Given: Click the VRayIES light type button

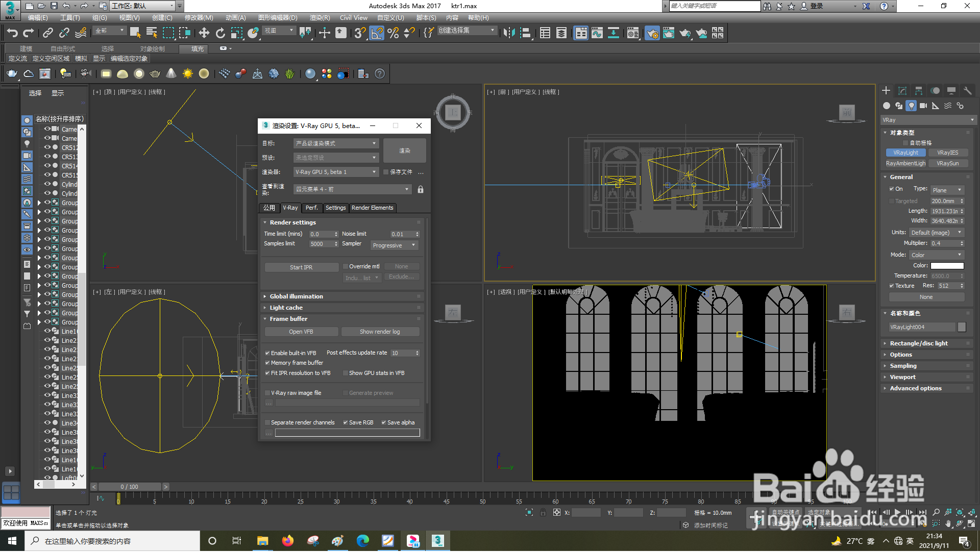Looking at the screenshot, I should point(947,153).
